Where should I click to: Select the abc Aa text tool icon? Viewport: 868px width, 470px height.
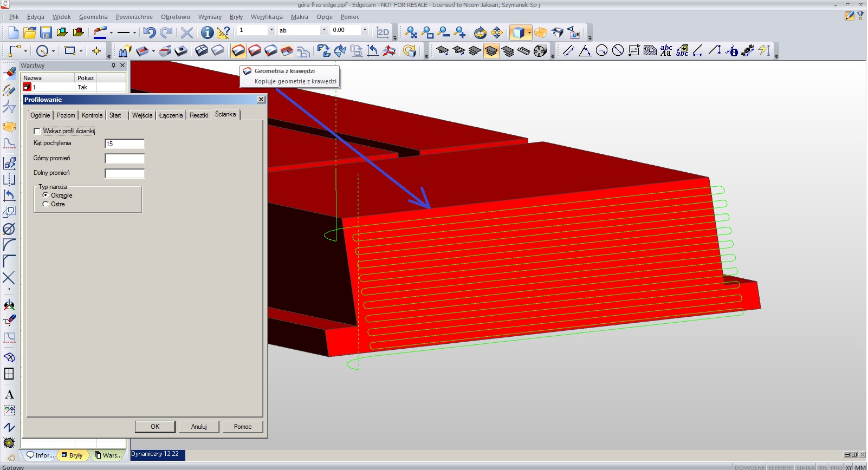[x=666, y=51]
